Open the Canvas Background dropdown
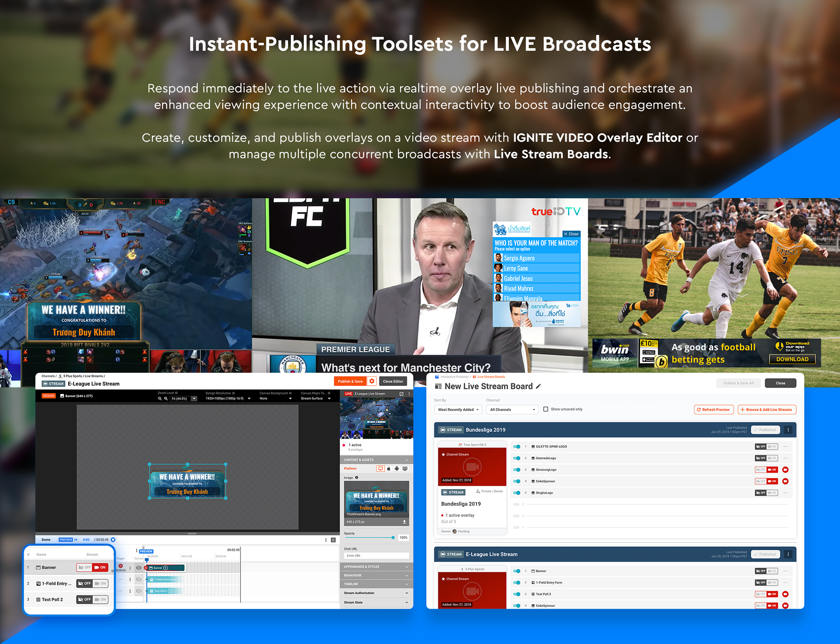The height and width of the screenshot is (644, 840). pos(276,399)
